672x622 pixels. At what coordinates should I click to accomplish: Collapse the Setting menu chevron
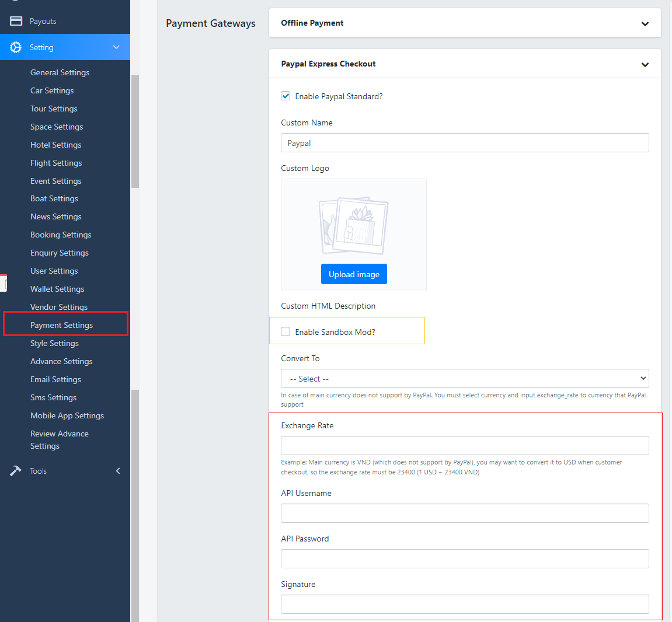[116, 47]
